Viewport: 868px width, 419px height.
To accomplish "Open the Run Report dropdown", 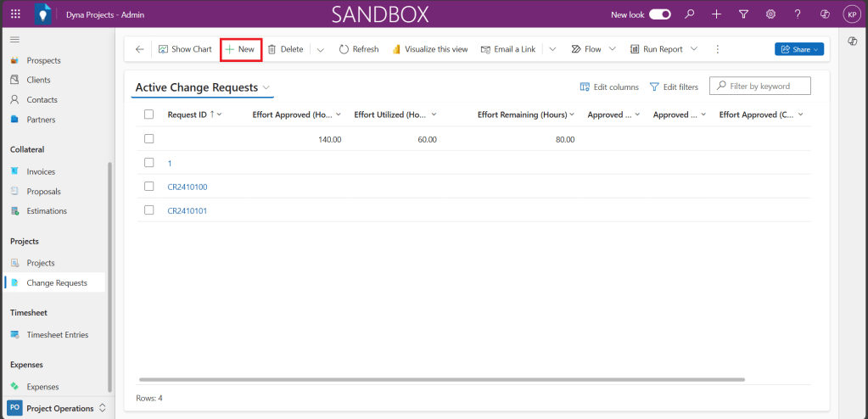I will (x=694, y=49).
